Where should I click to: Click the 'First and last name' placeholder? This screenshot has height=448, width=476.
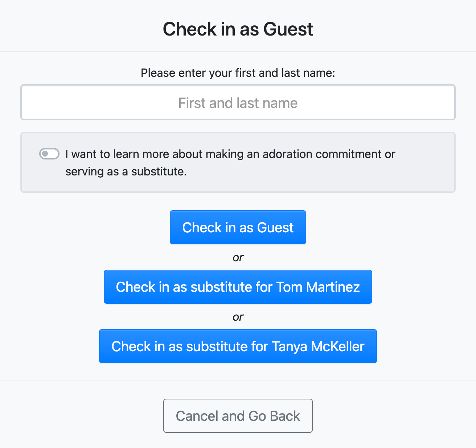click(238, 103)
